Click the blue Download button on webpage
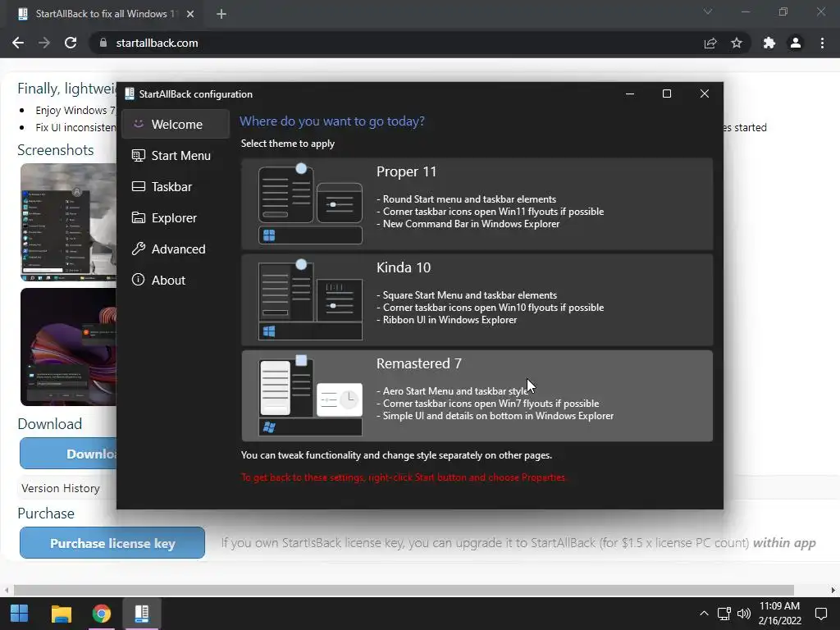840x630 pixels. coord(68,453)
